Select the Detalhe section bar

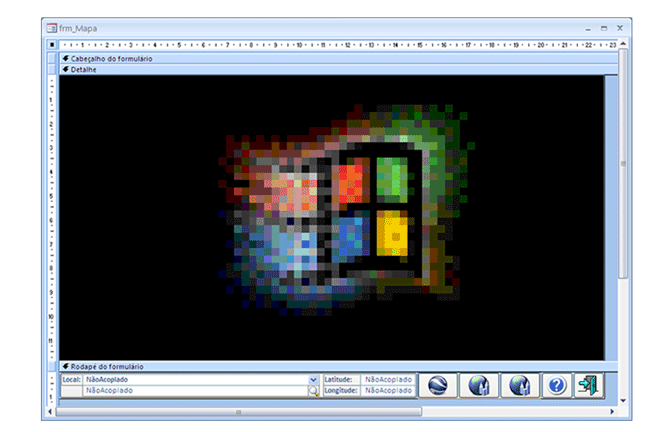[340, 69]
